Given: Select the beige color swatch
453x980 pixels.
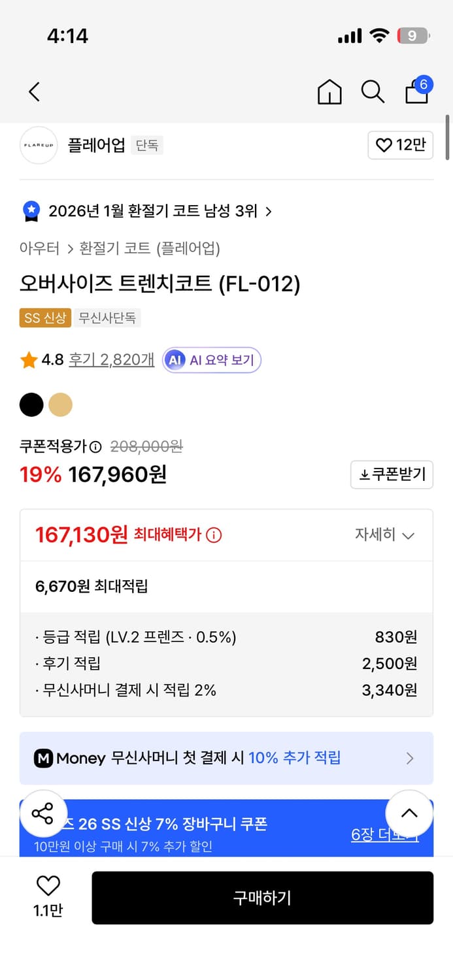Looking at the screenshot, I should pos(61,405).
